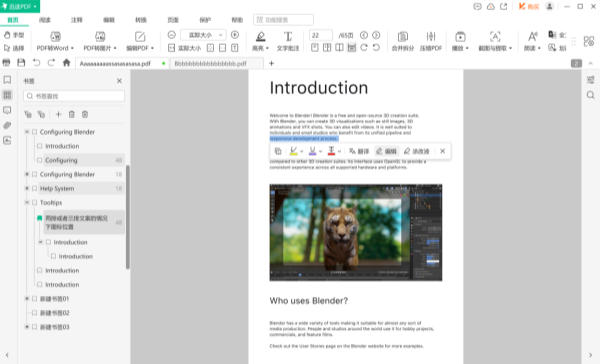The image size is (600, 364).
Task: Click copy icon in selection toolbar
Action: [x=278, y=151]
